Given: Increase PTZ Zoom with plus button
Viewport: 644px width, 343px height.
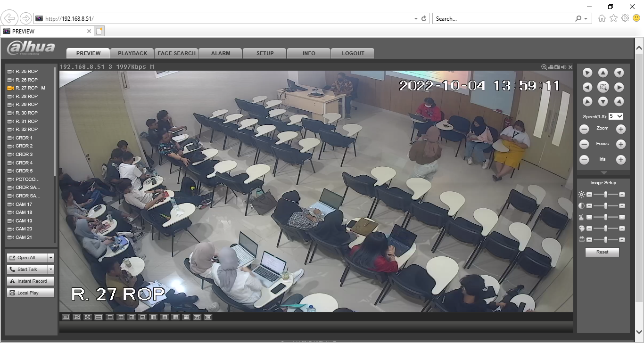Looking at the screenshot, I should pyautogui.click(x=621, y=129).
